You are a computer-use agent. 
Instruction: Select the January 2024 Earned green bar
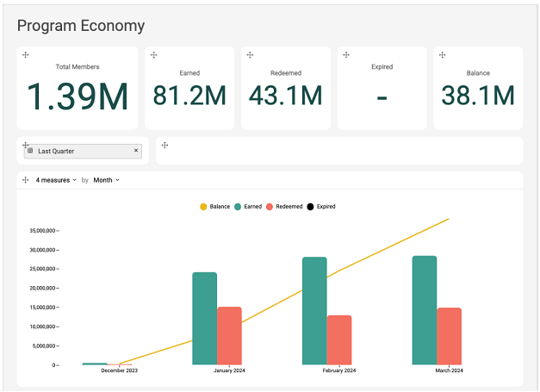[204, 318]
